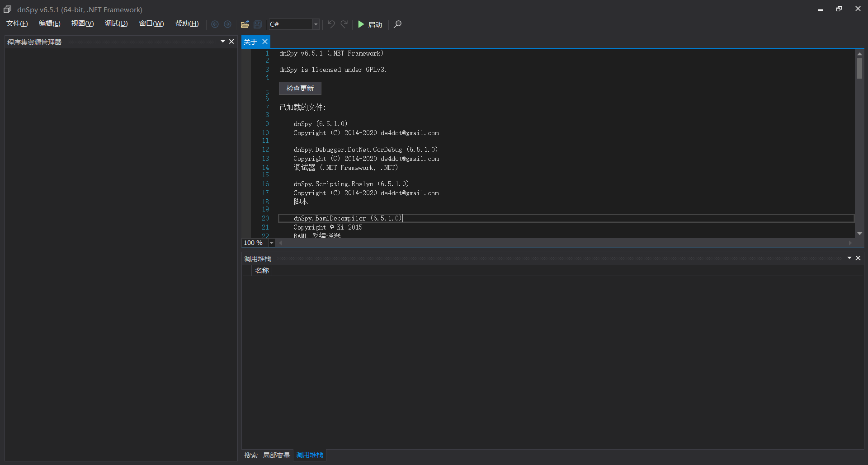Click the Redo arrow icon
This screenshot has height=465, width=868.
pyautogui.click(x=344, y=24)
